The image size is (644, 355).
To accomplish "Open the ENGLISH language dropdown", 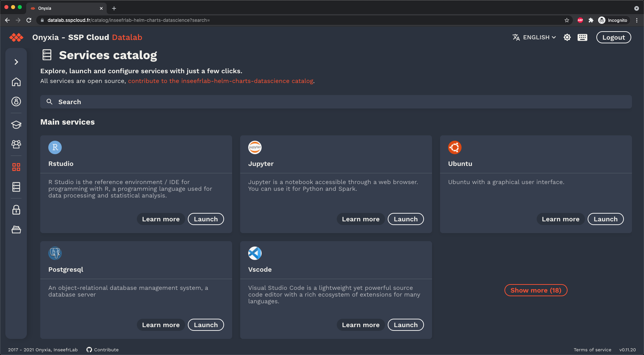I will click(539, 37).
